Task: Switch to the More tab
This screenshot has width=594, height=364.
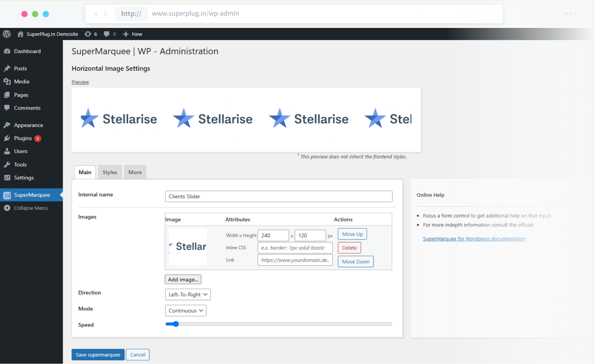Action: tap(135, 172)
